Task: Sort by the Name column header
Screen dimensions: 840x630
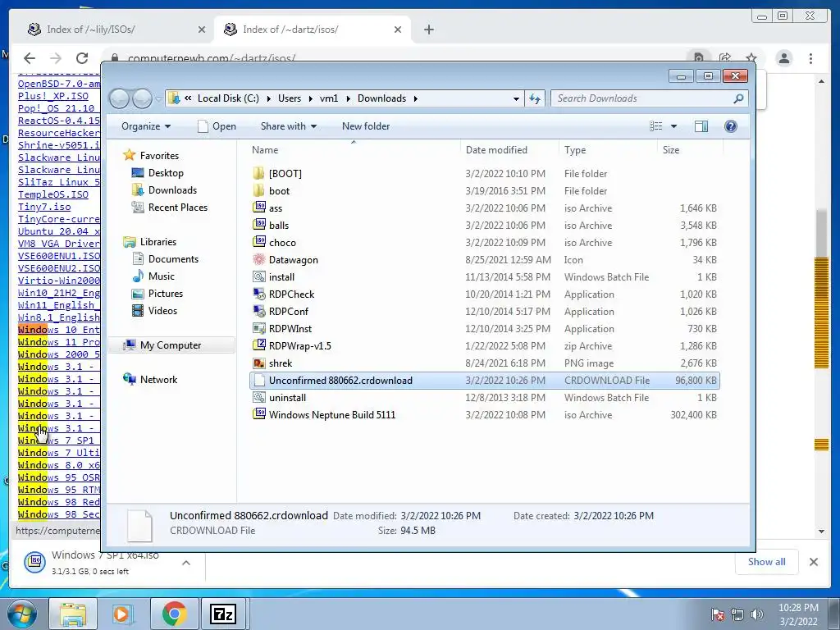Action: pos(354,150)
